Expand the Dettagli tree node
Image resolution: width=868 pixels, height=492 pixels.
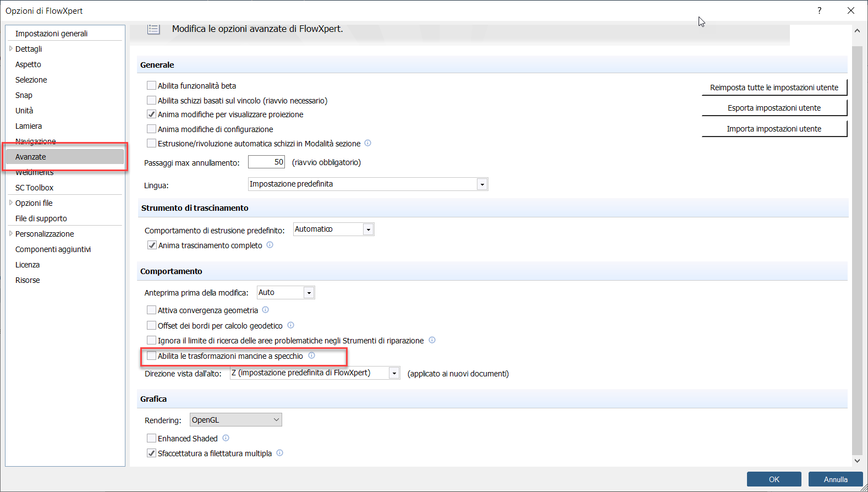click(x=10, y=48)
